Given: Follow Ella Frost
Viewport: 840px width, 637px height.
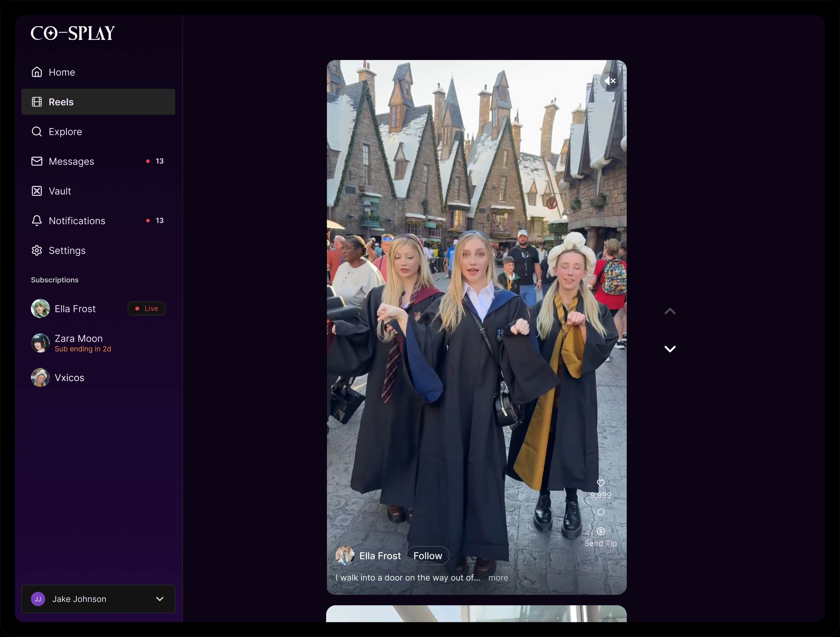Looking at the screenshot, I should tap(428, 556).
